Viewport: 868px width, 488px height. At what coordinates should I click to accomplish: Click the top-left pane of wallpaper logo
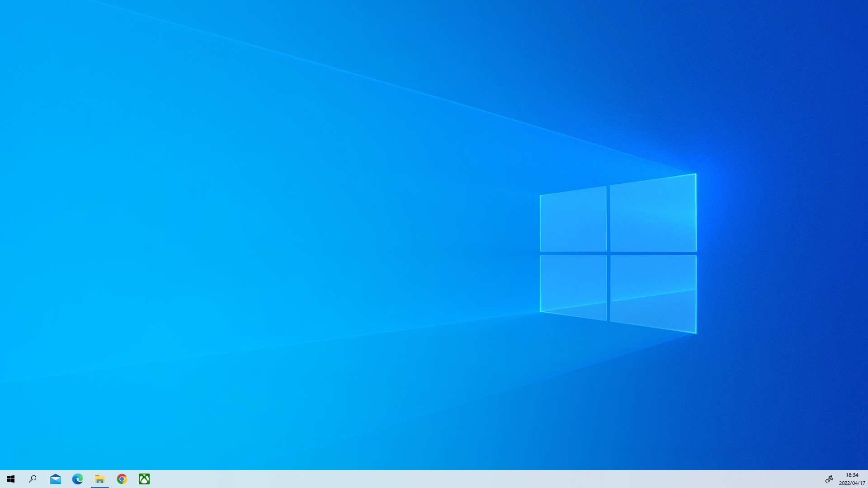tap(573, 221)
